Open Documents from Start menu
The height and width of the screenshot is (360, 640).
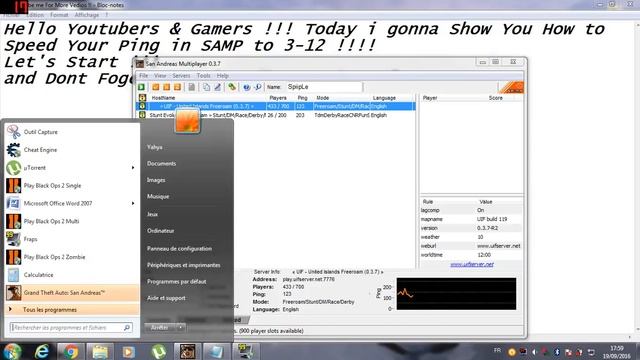click(x=162, y=163)
